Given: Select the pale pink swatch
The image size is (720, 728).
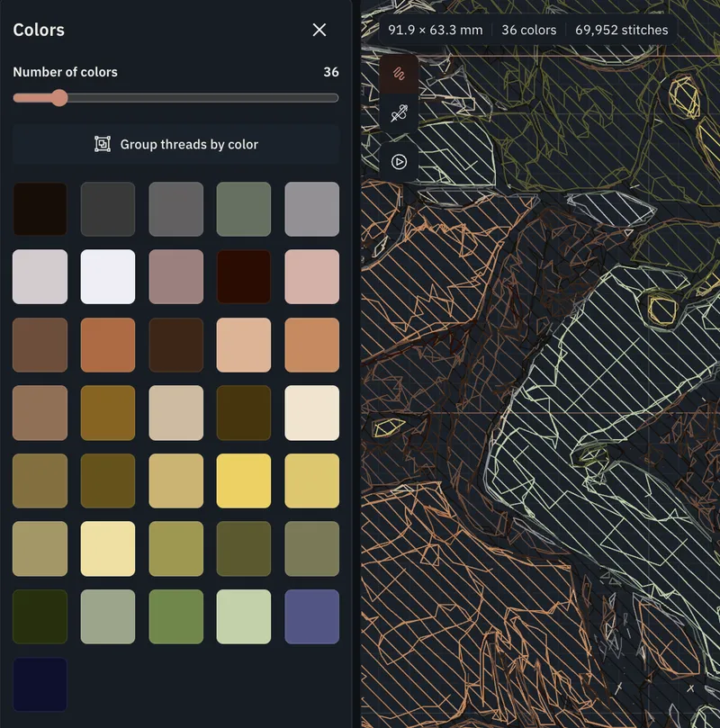Looking at the screenshot, I should click(x=312, y=277).
